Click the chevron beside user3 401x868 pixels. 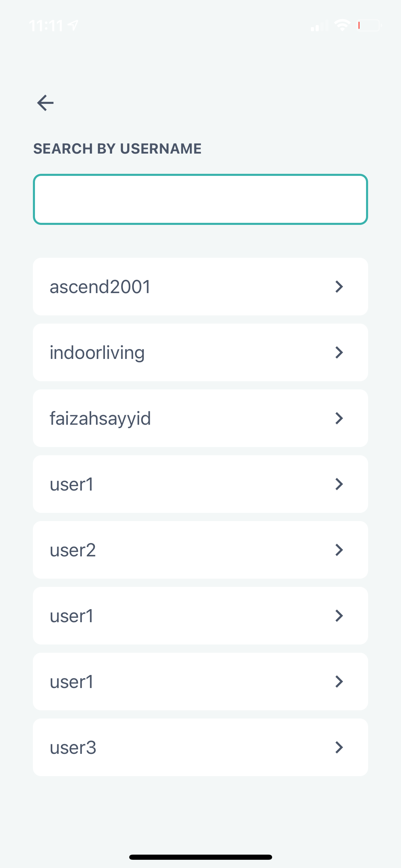(339, 747)
